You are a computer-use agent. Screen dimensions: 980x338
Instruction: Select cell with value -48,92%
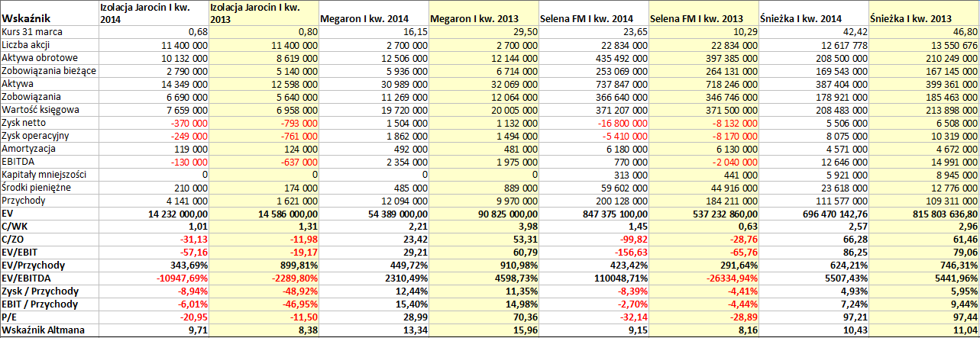[x=263, y=291]
